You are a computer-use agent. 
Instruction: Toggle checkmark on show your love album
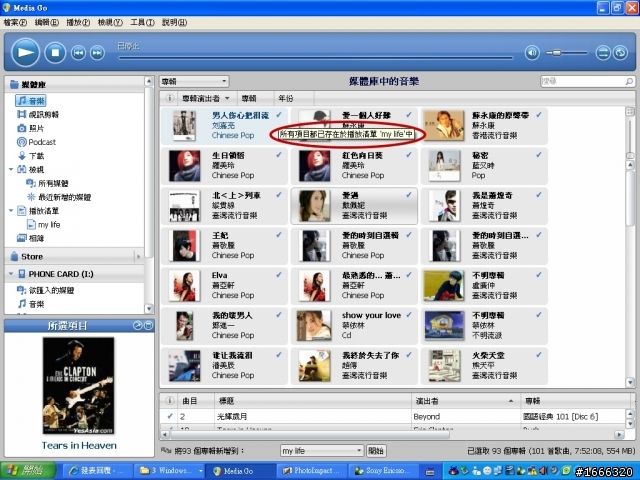point(409,315)
